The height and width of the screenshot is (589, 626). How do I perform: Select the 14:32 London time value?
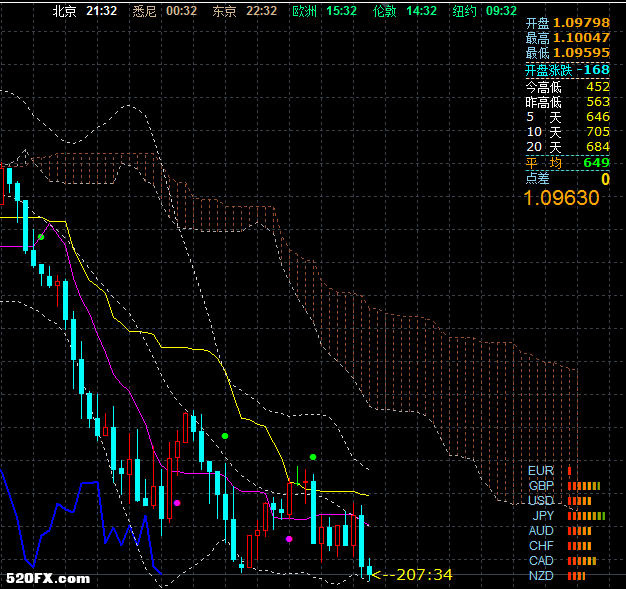point(421,11)
